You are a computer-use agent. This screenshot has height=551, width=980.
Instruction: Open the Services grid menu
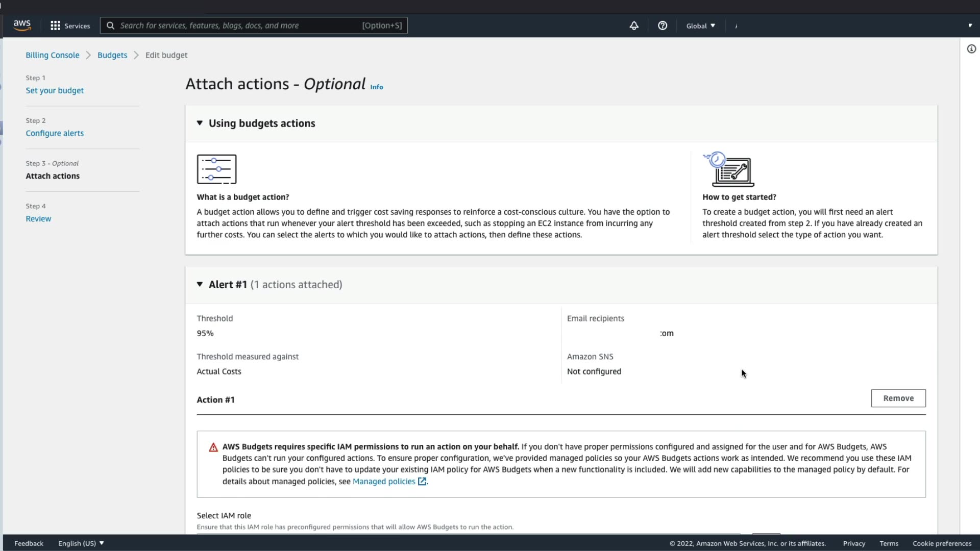55,26
